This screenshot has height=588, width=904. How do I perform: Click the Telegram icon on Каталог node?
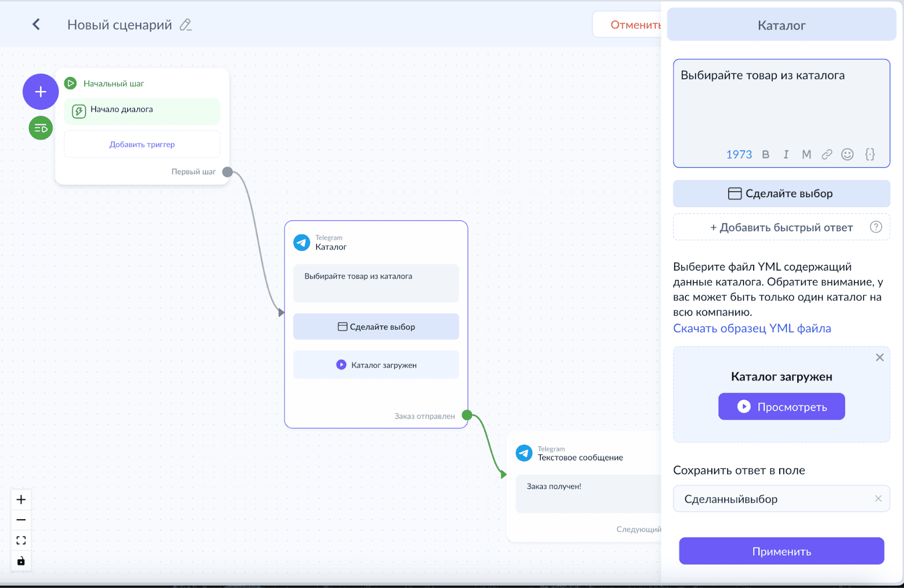[x=302, y=242]
